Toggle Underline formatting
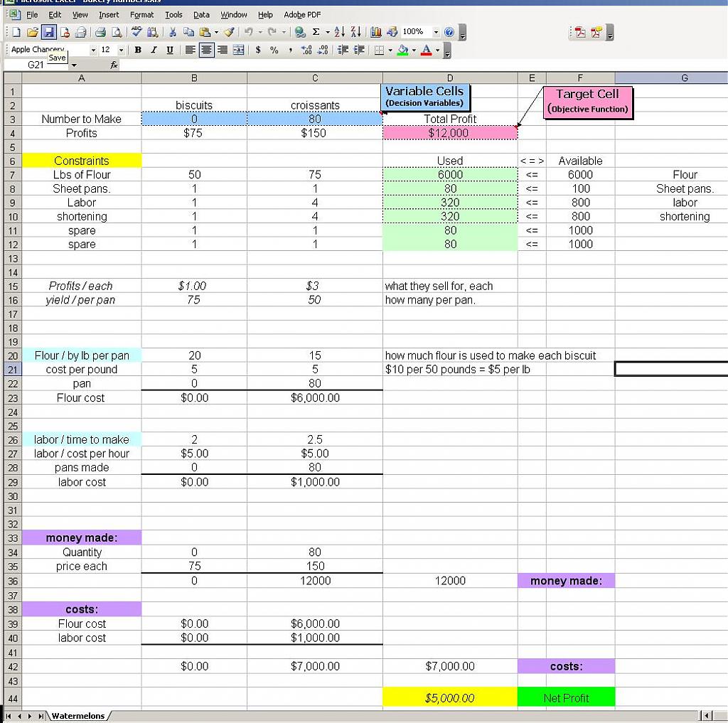The image size is (728, 723). click(x=169, y=50)
